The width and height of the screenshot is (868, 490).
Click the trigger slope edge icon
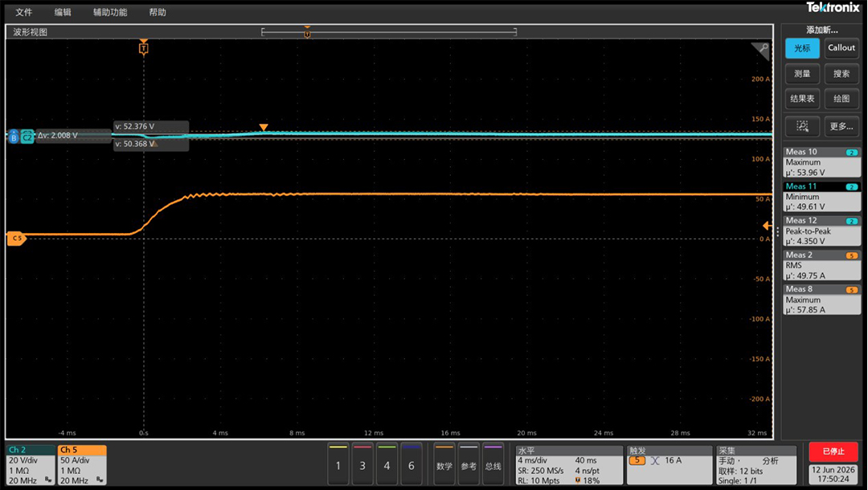655,461
